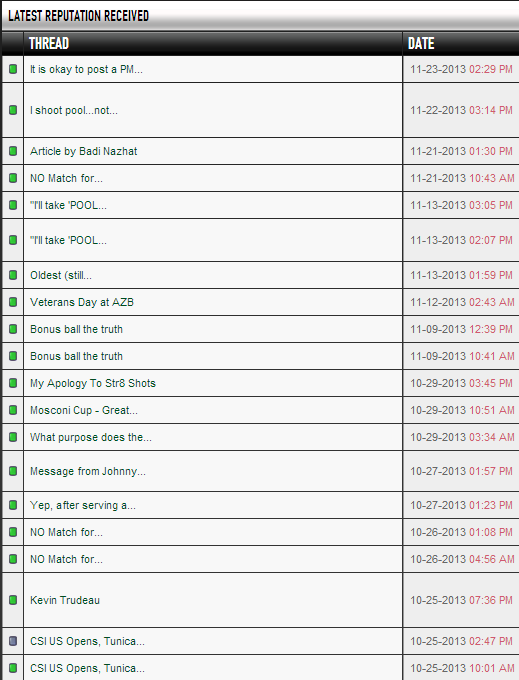Open 'What purpose does the...' thread link

pyautogui.click(x=91, y=437)
